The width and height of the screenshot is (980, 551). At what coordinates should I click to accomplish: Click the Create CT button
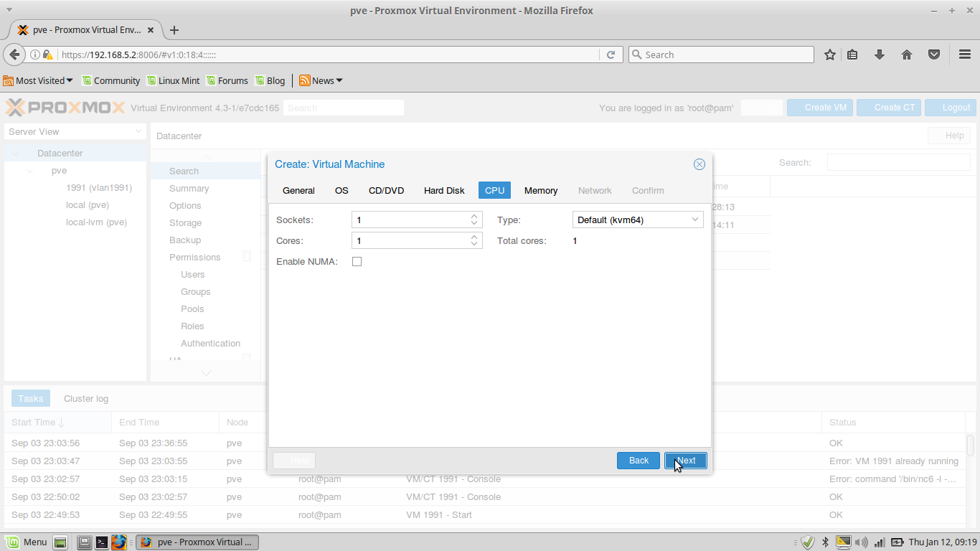tap(887, 108)
